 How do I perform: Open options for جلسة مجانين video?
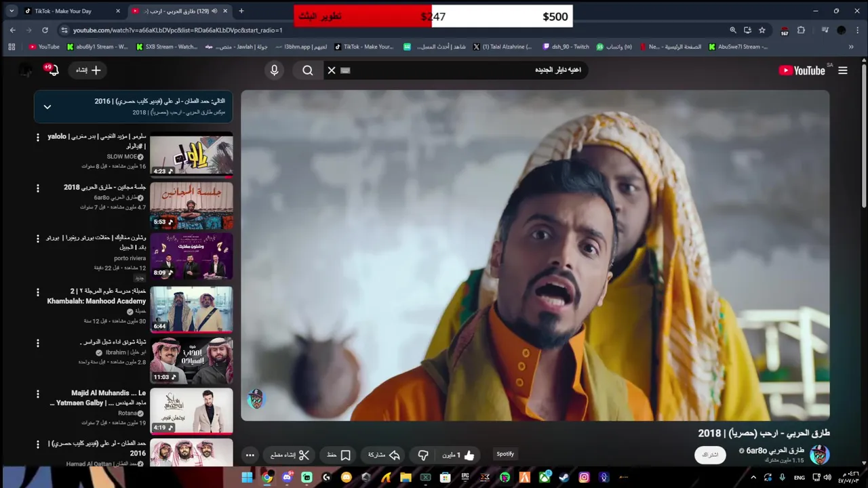click(38, 188)
